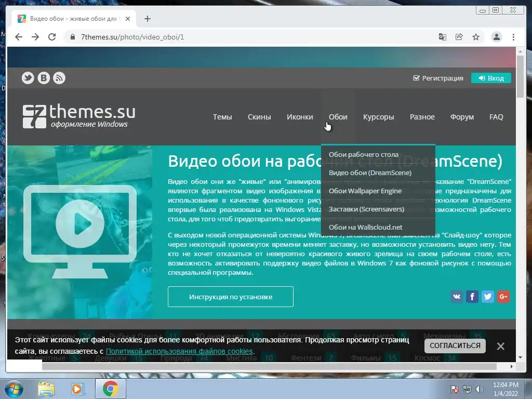This screenshot has height=399, width=532.
Task: Open the Action Center flag icon in the tray
Action: 454,389
